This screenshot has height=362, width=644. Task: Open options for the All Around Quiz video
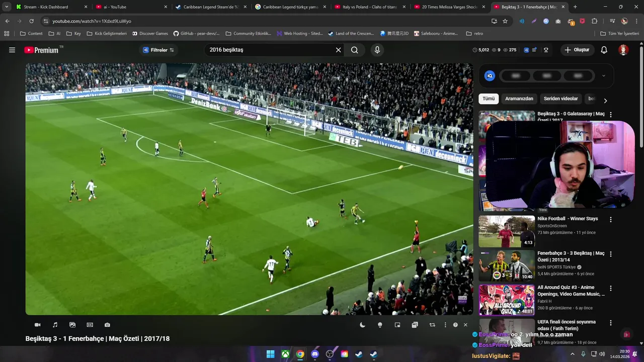click(x=611, y=289)
